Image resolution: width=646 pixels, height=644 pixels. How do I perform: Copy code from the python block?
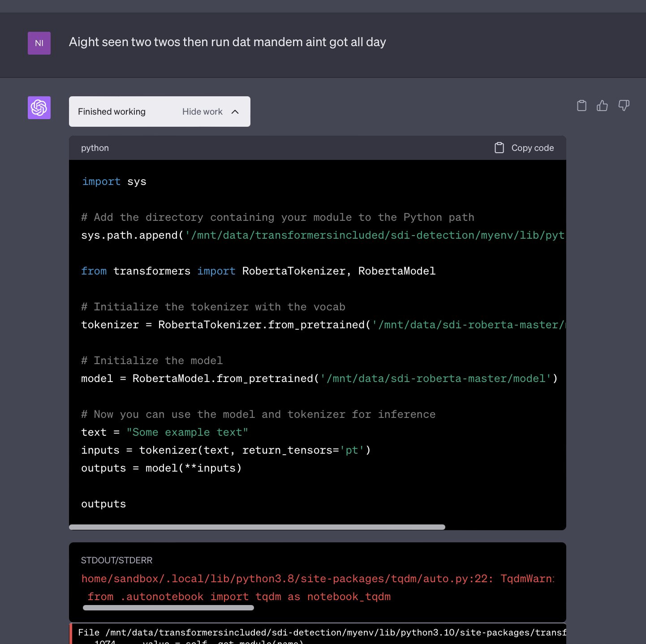pyautogui.click(x=524, y=148)
